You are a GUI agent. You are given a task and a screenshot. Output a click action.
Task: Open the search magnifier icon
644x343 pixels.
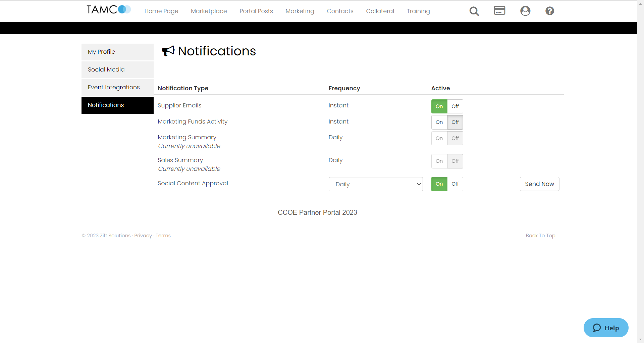[x=474, y=11]
